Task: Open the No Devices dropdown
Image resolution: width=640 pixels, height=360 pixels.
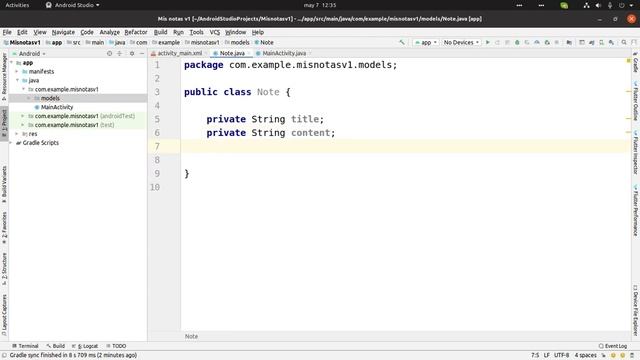Action: 461,42
